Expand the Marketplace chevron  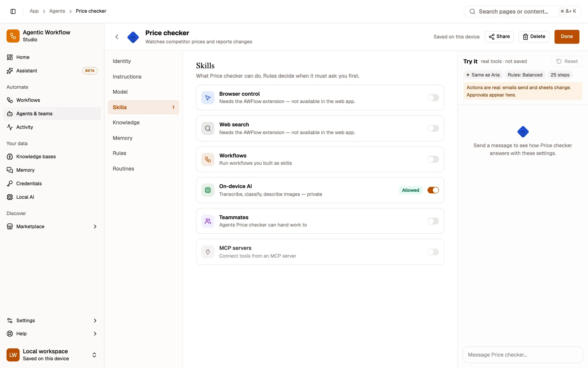[x=95, y=226]
